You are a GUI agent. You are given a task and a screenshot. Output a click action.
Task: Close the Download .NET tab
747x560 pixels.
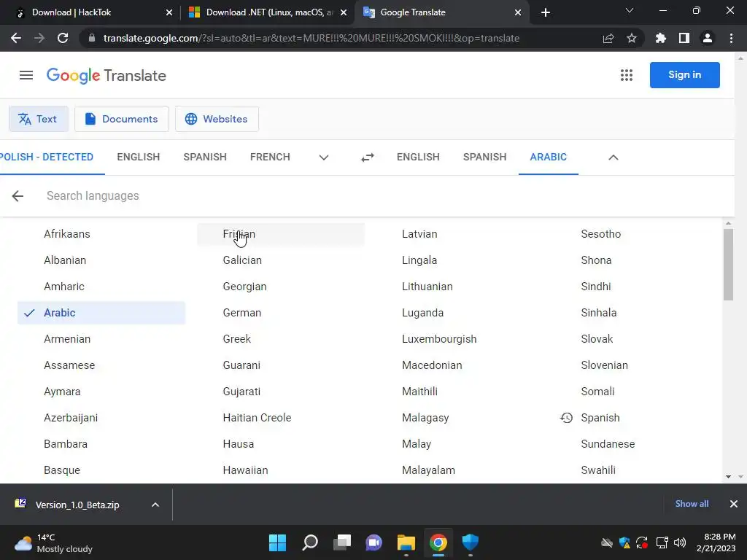(x=344, y=12)
